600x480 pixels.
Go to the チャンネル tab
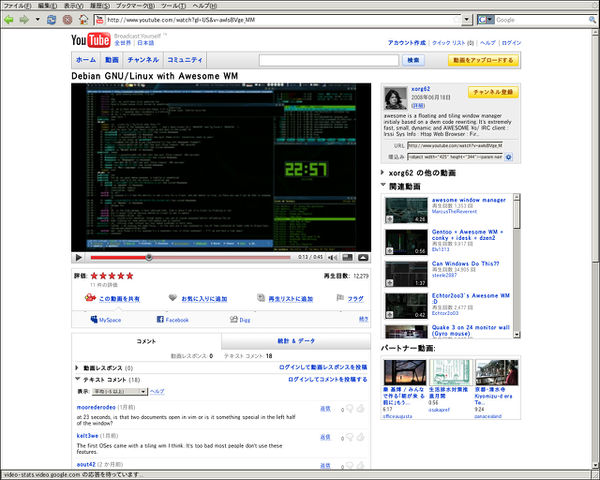click(x=143, y=60)
